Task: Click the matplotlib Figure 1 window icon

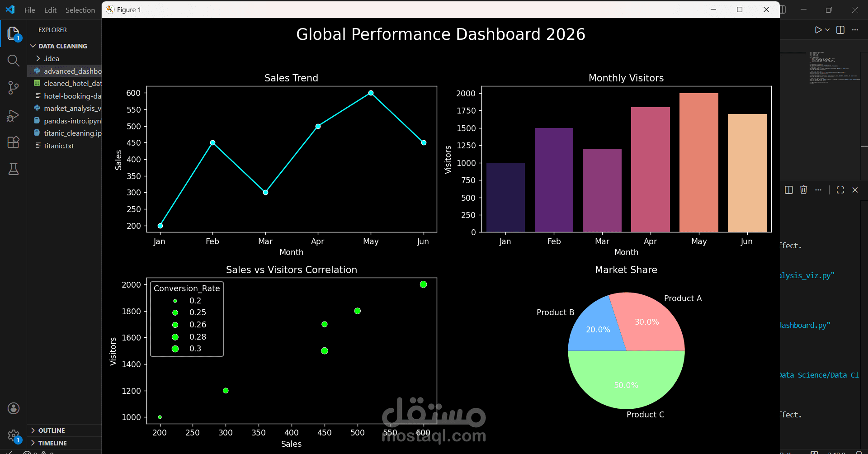Action: 110,9
